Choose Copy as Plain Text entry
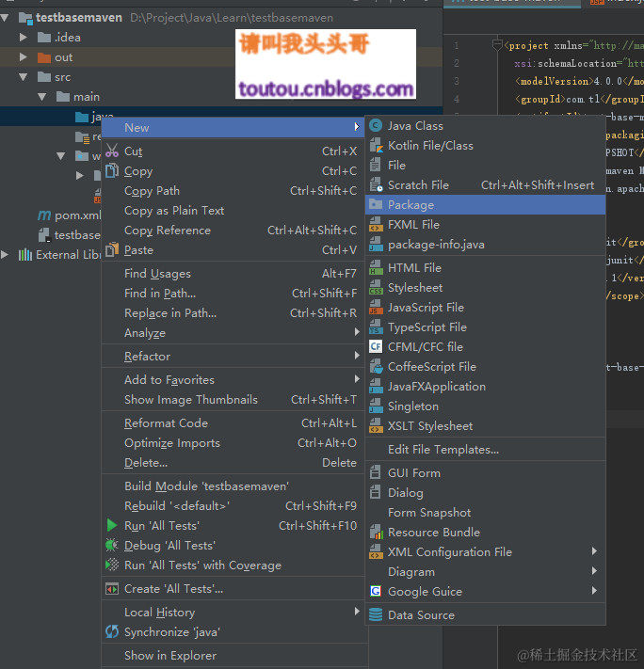 233,211
